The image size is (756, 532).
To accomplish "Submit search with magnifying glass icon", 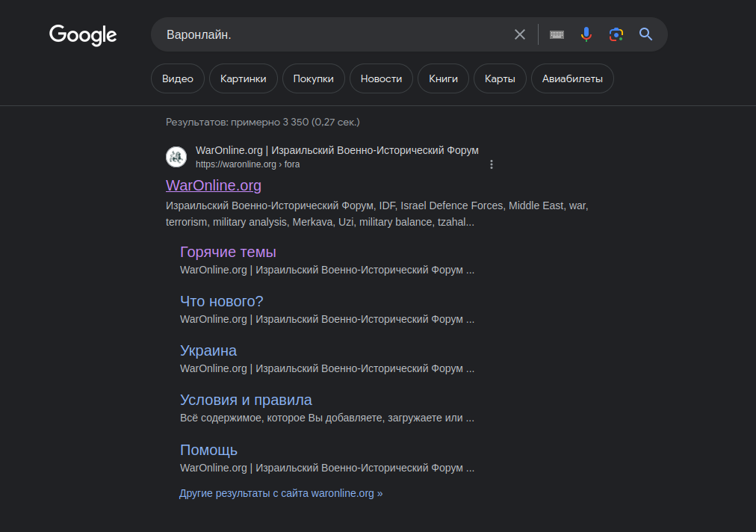I will pyautogui.click(x=645, y=34).
